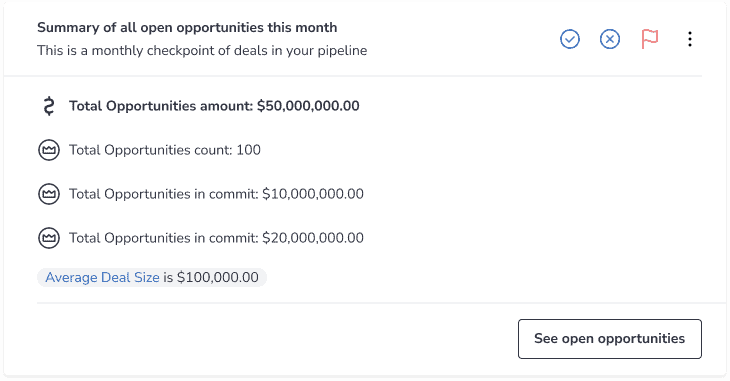The height and width of the screenshot is (381, 730).
Task: Select the crown icon beside the $10,000,000.00 commit
Action: coord(49,194)
